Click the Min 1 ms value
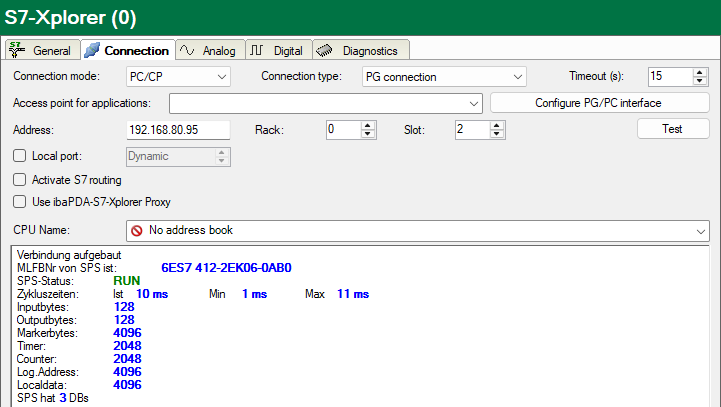 pyautogui.click(x=254, y=294)
